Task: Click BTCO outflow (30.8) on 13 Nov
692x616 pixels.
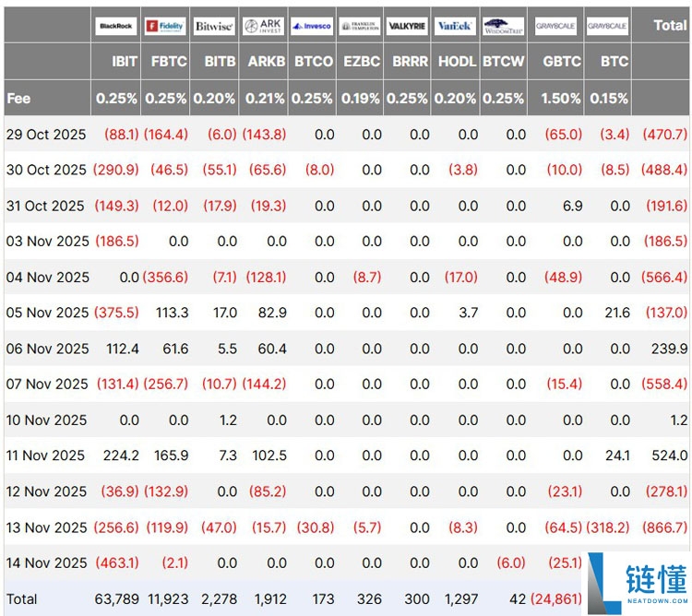Action: [316, 527]
